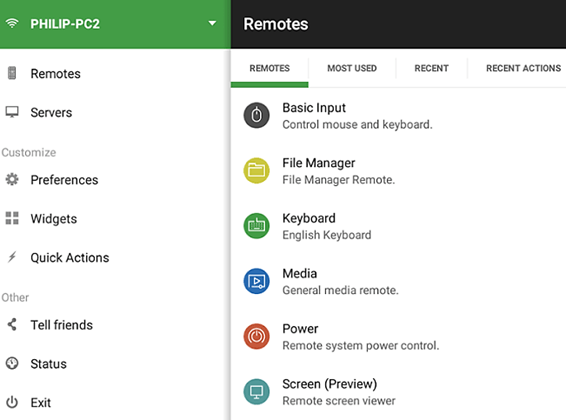The width and height of the screenshot is (566, 420).
Task: Choose Tell friends in the sidebar
Action: [x=62, y=325]
